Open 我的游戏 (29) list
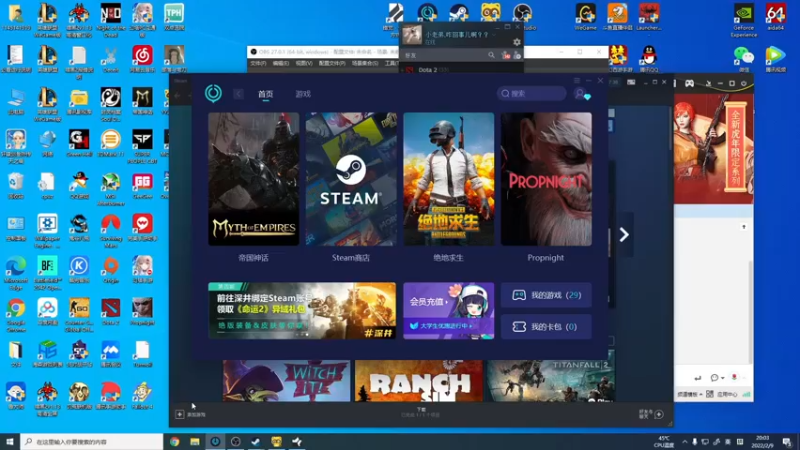Image resolution: width=800 pixels, height=450 pixels. [546, 295]
